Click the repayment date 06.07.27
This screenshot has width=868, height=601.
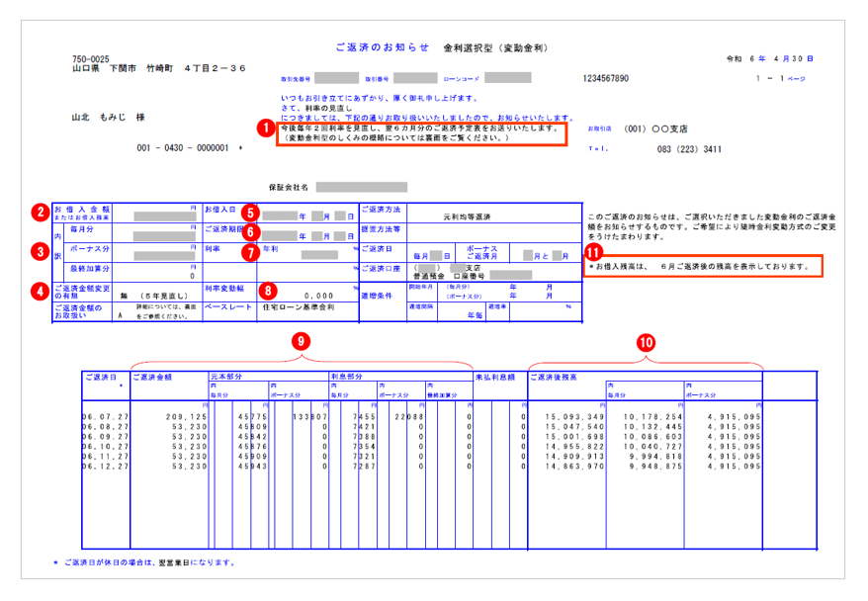105,417
